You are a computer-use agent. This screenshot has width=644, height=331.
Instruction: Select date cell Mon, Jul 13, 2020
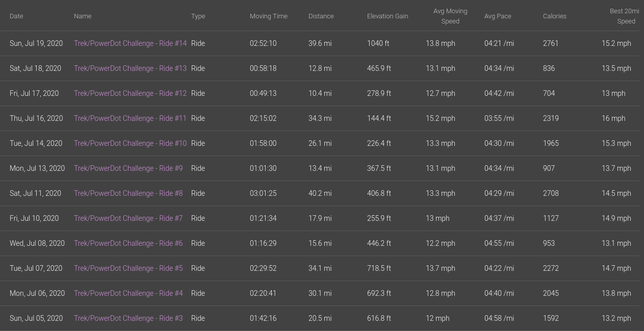point(37,168)
